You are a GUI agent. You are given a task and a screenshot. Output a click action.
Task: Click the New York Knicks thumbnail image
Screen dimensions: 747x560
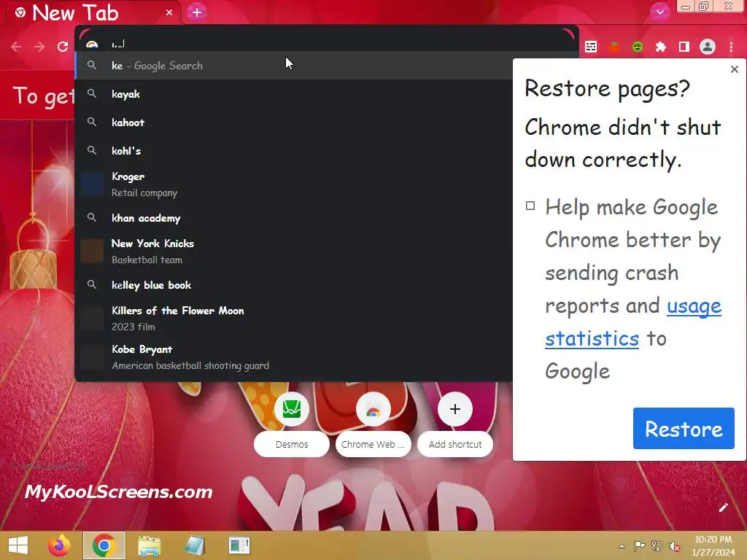coord(92,252)
